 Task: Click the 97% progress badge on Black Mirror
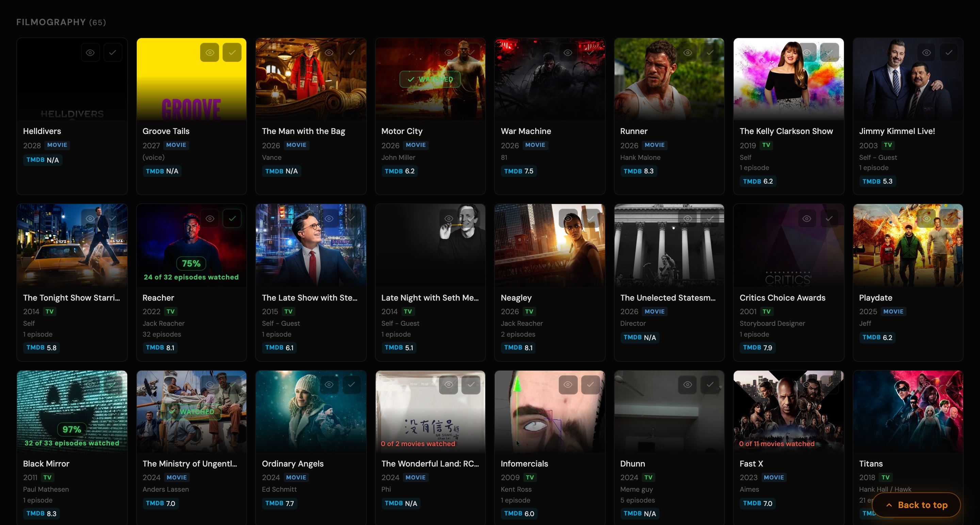tap(71, 429)
